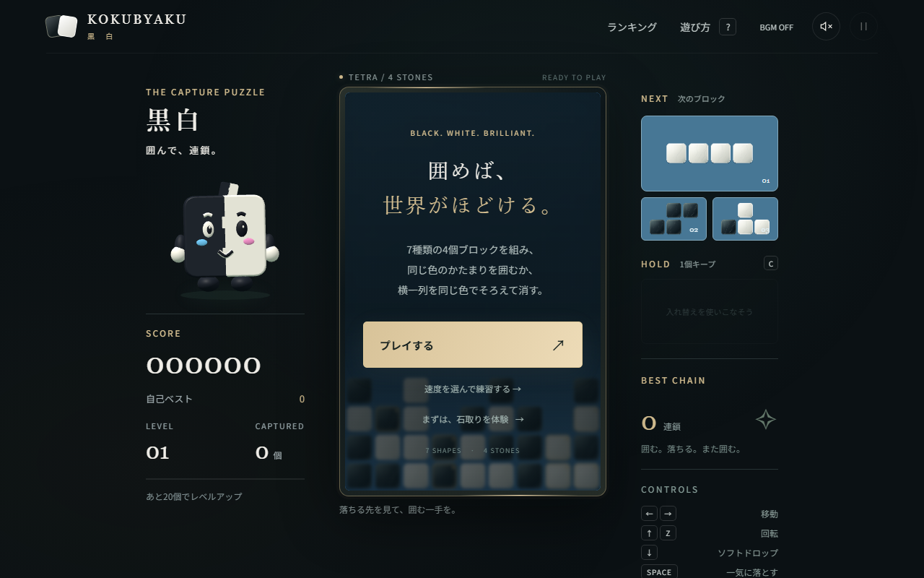Click the 自己ベスト personal best label

point(169,399)
